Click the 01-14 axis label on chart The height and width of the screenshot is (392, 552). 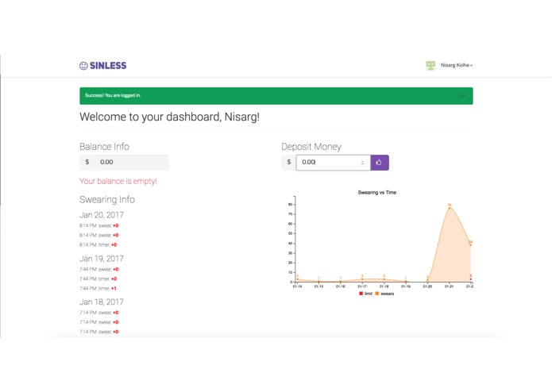(x=297, y=286)
